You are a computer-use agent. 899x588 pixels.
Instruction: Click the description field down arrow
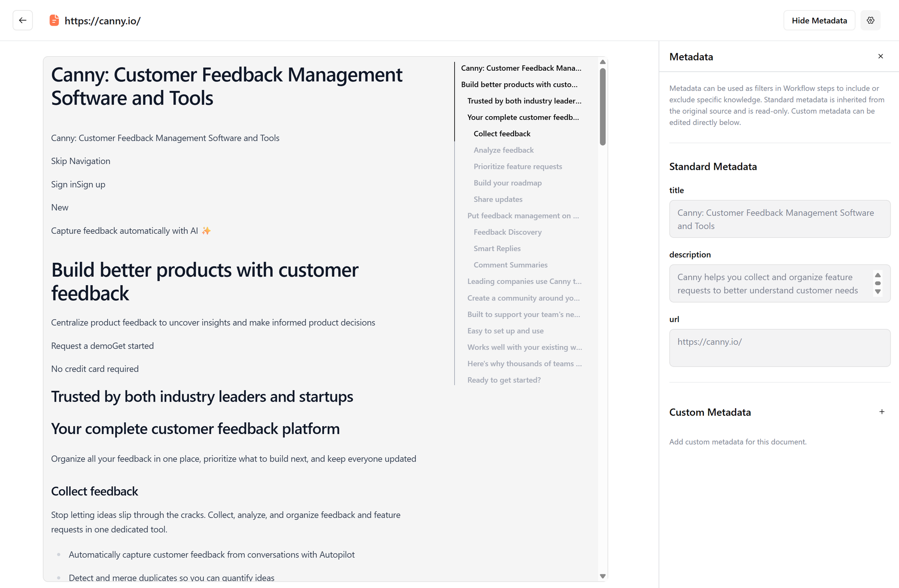[878, 292]
